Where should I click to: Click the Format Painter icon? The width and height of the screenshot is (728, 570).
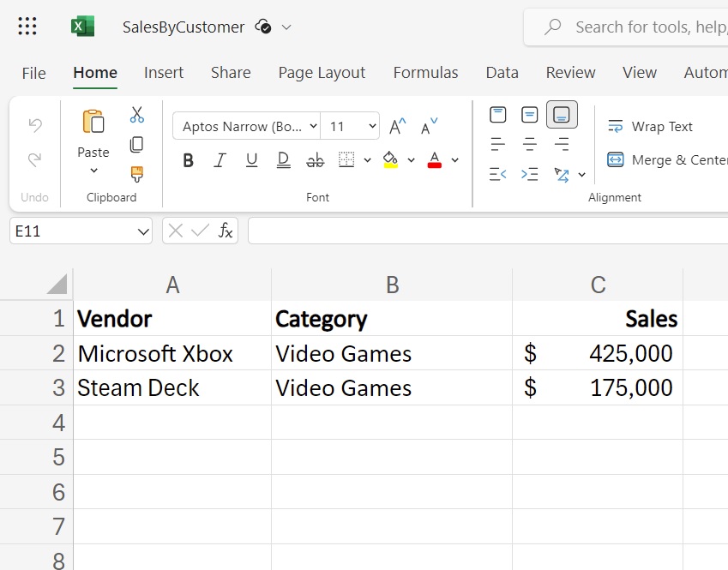[136, 173]
